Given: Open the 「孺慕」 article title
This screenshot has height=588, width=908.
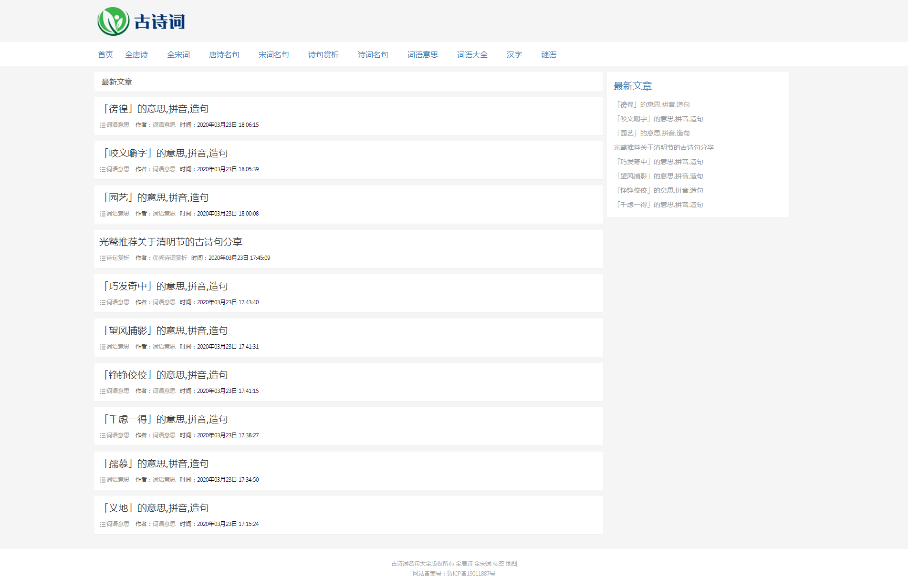Looking at the screenshot, I should [x=154, y=464].
